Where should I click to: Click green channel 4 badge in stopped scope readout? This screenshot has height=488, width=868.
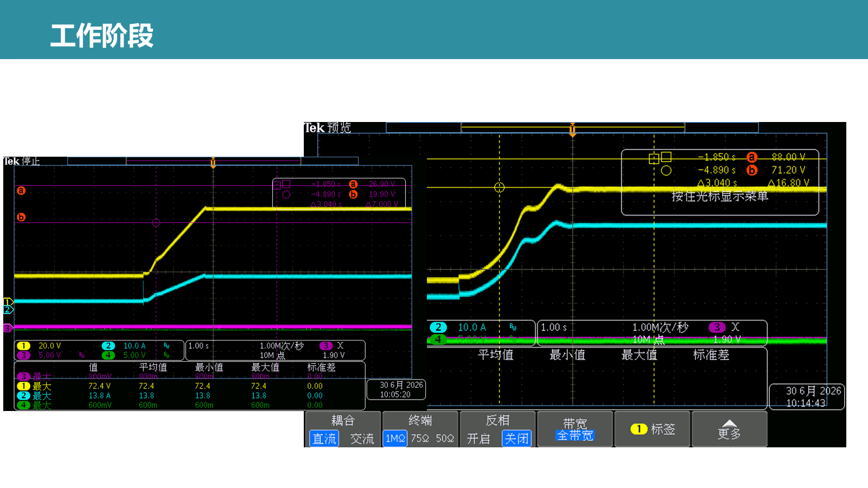coord(108,355)
